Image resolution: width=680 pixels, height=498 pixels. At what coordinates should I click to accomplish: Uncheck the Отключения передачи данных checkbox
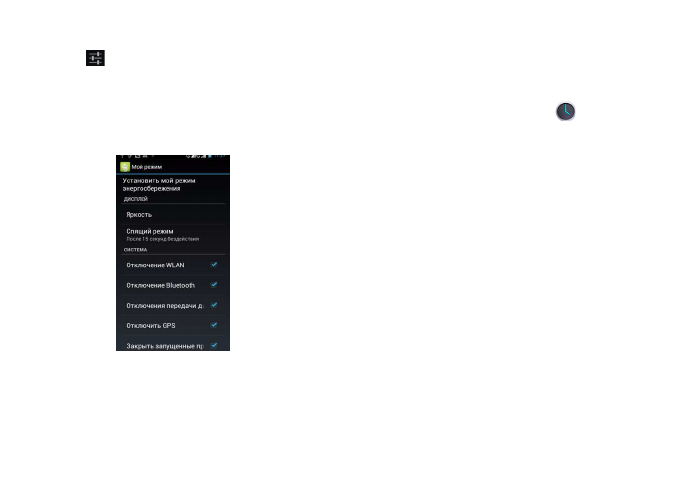point(214,305)
